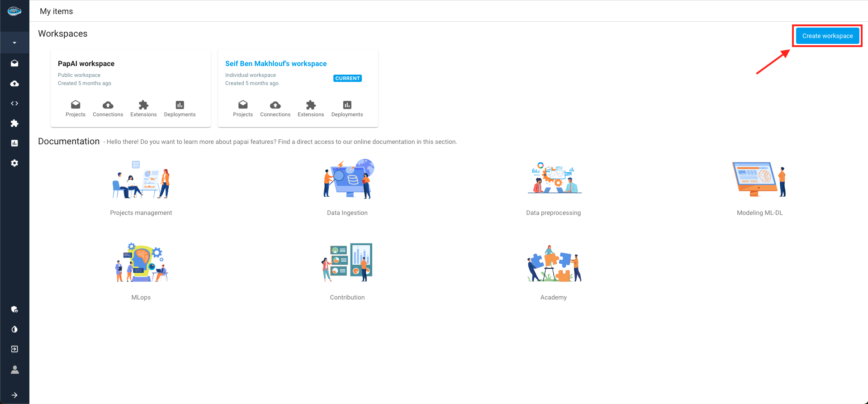Open Connections in Seif Ben Makhlouf's workspace

coord(275,109)
